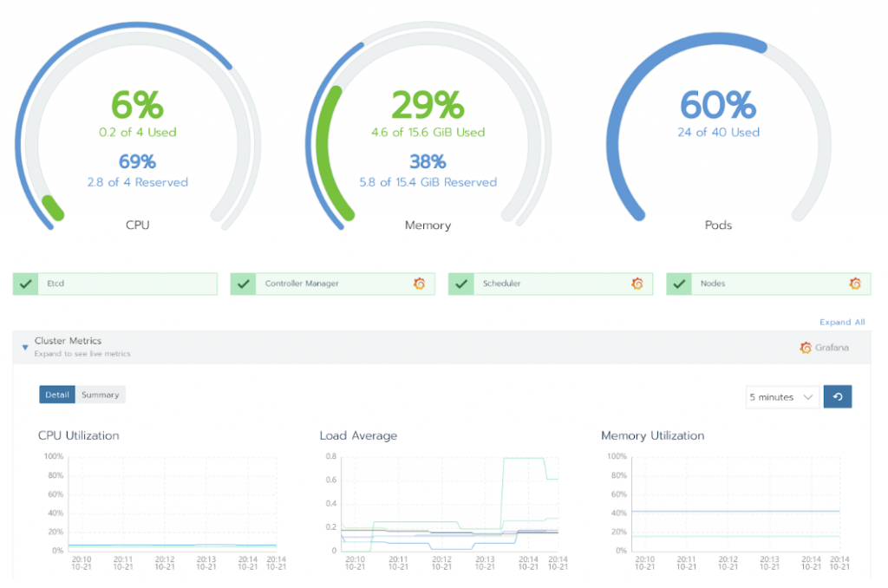
Task: Click '0.2 of 4 Used' text
Action: point(138,132)
